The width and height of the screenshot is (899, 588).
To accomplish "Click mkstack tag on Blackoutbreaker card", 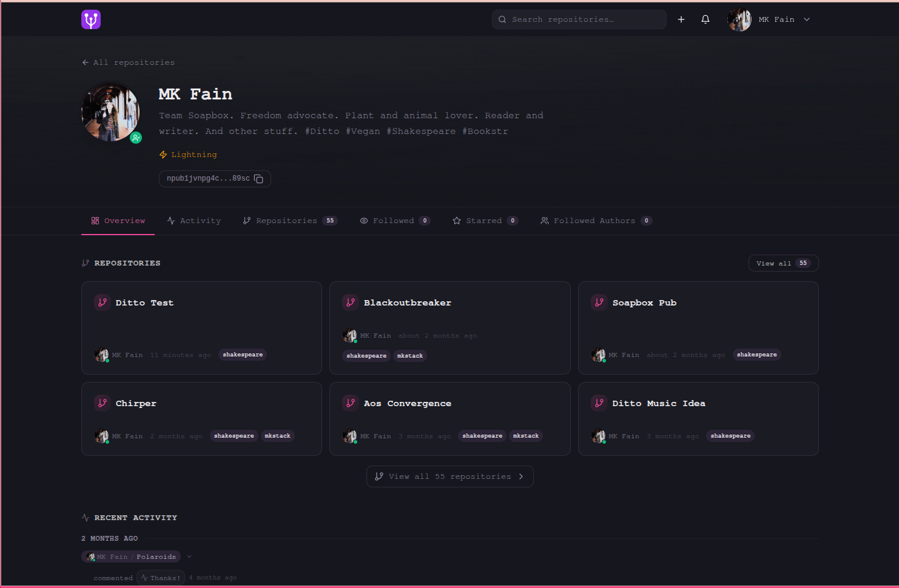I will coord(410,356).
